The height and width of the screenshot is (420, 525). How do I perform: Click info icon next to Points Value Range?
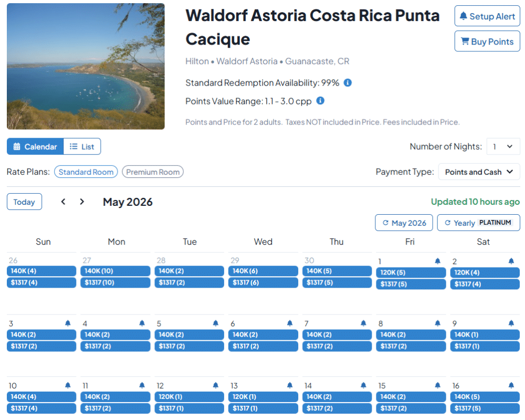(x=320, y=101)
